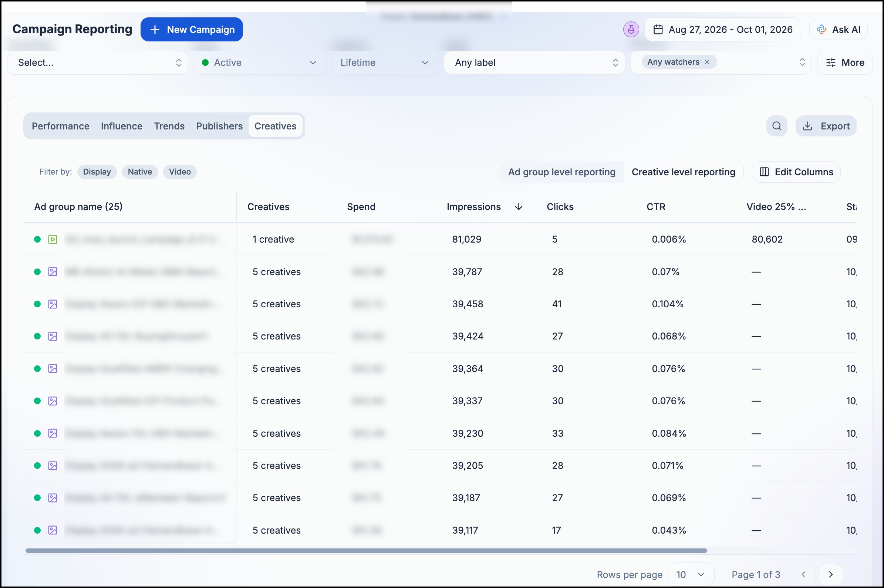This screenshot has width=884, height=588.
Task: Toggle the Display filter chip
Action: (97, 172)
